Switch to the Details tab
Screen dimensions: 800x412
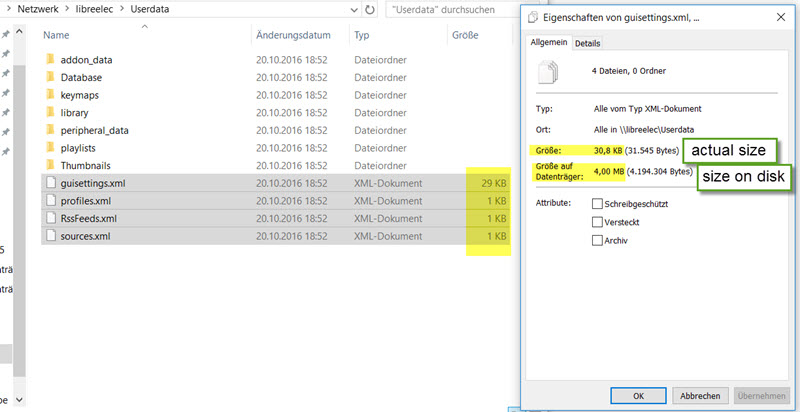(587, 43)
